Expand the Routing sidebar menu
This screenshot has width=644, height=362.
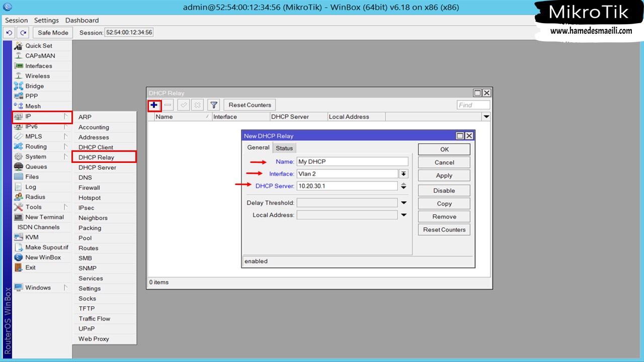[42, 146]
